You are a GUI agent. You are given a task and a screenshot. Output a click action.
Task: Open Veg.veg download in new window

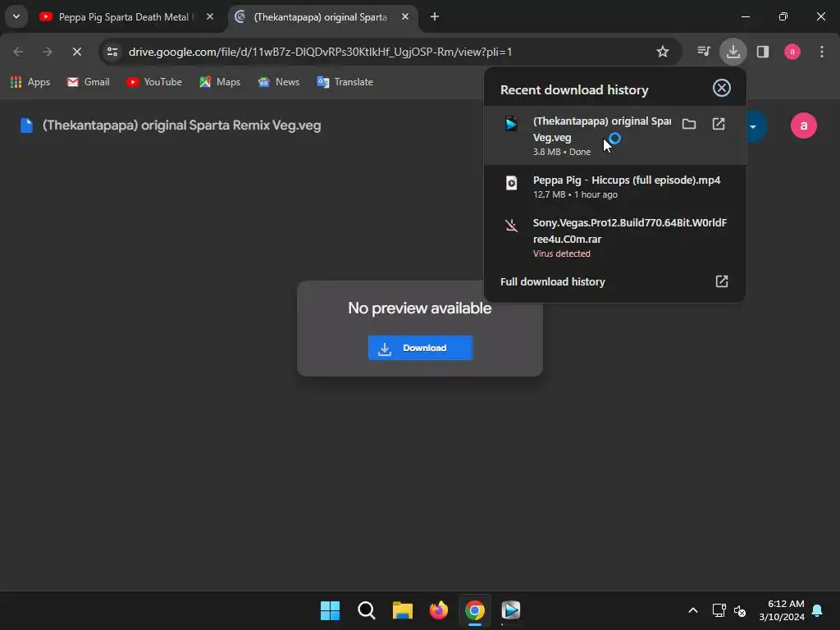[x=719, y=124]
